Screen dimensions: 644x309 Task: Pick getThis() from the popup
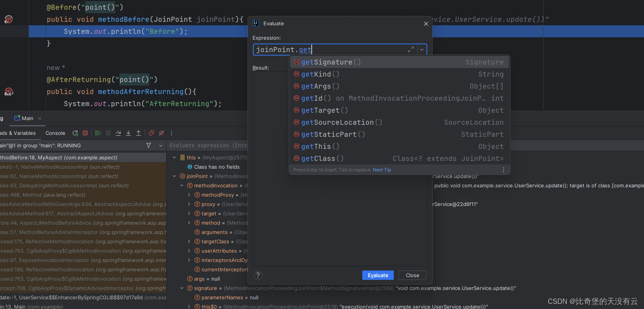[x=399, y=147]
